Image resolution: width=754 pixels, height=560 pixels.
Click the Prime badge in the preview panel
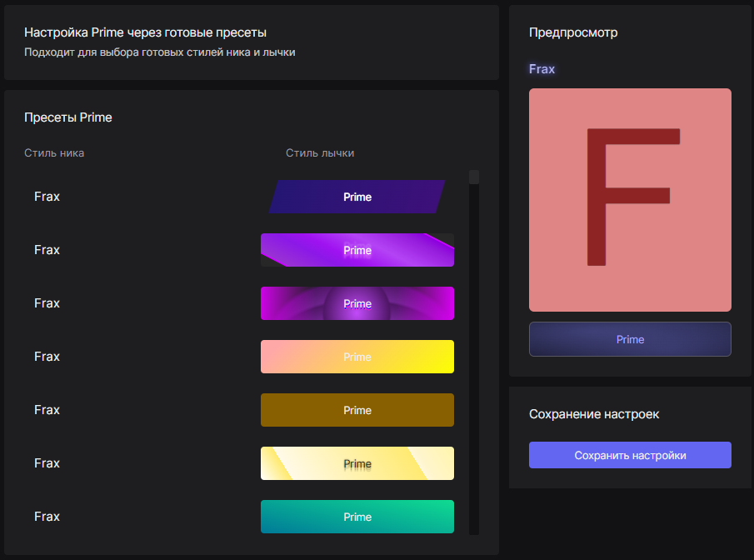click(x=630, y=339)
